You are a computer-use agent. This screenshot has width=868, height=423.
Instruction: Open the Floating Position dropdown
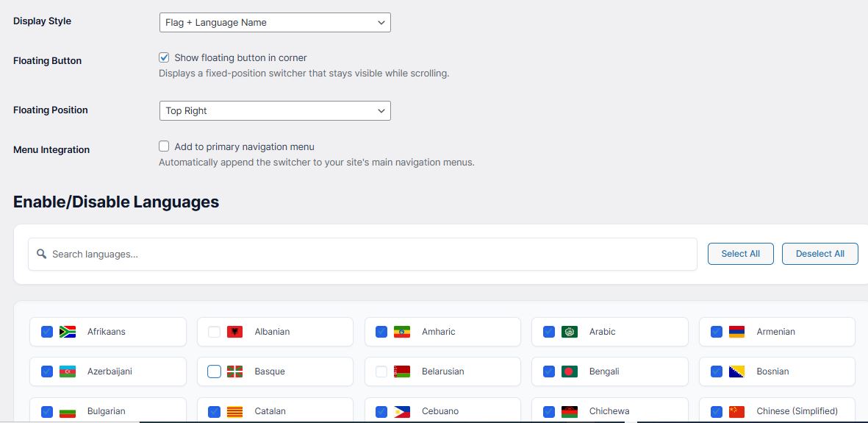(x=275, y=111)
